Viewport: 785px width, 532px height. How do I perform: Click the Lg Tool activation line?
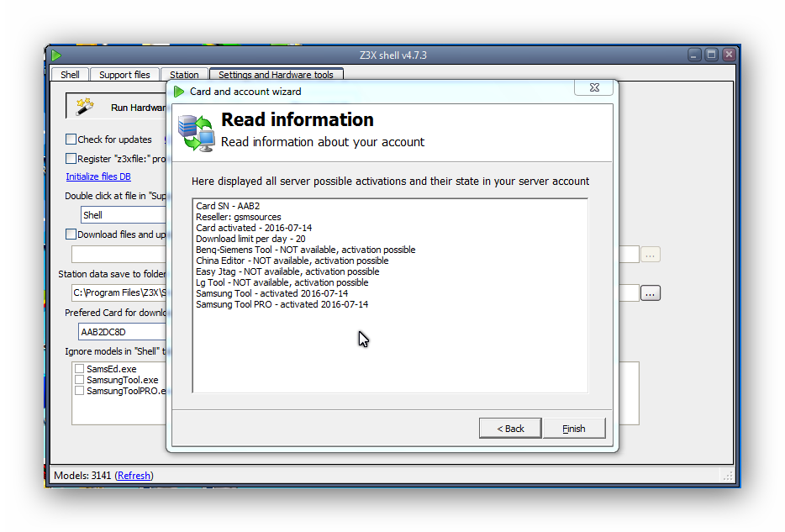point(282,282)
